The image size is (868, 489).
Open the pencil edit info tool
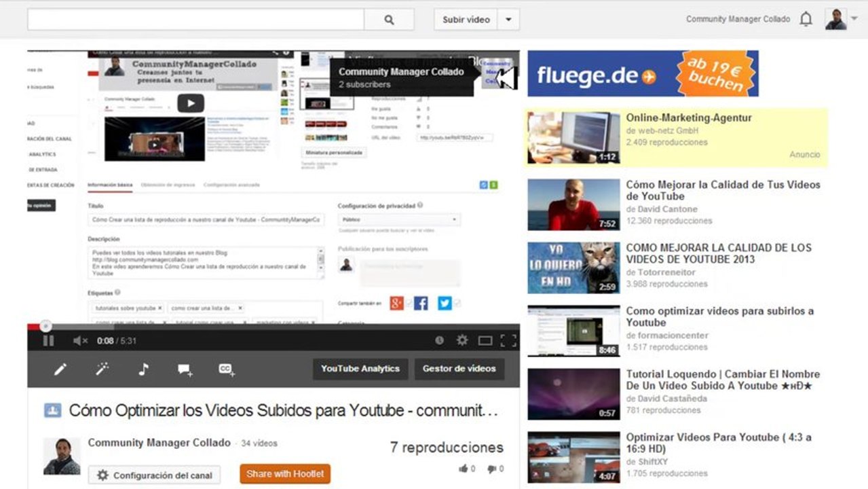(x=60, y=369)
